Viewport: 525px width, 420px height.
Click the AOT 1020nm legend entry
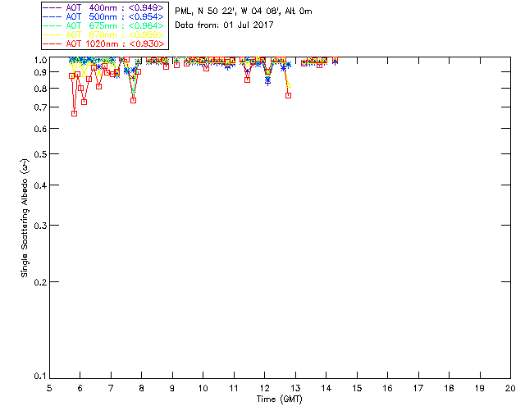coord(103,43)
